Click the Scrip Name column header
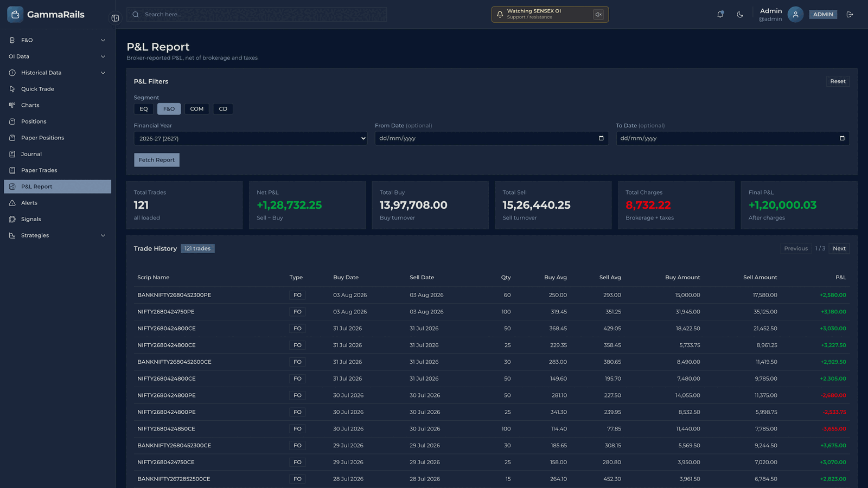This screenshot has width=868, height=488. (x=154, y=278)
